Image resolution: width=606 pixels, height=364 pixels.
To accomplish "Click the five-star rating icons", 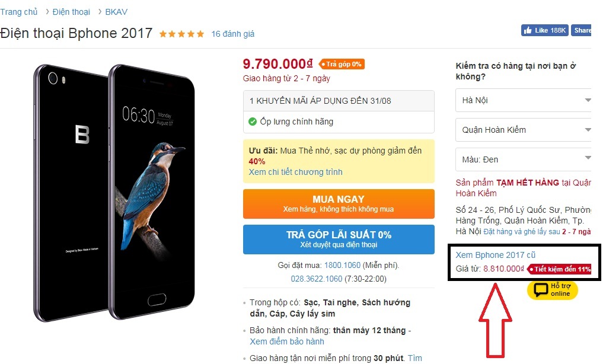I will coord(181,34).
